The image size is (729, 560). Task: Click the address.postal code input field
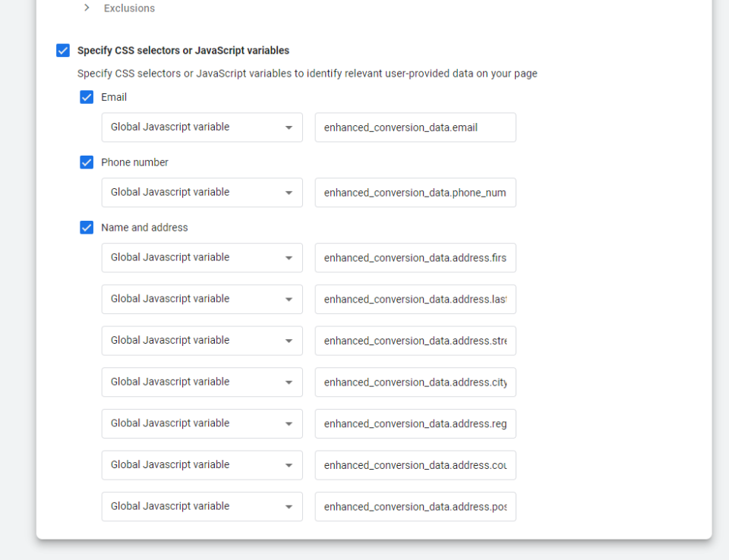415,507
